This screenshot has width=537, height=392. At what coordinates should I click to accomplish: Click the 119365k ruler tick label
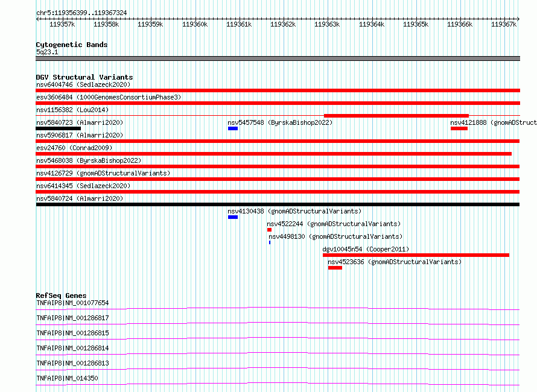416,24
